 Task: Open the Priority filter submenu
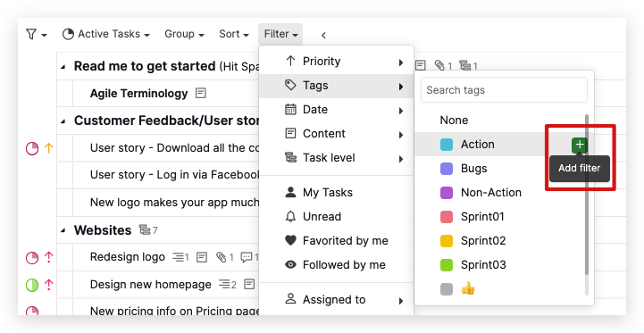pos(336,62)
